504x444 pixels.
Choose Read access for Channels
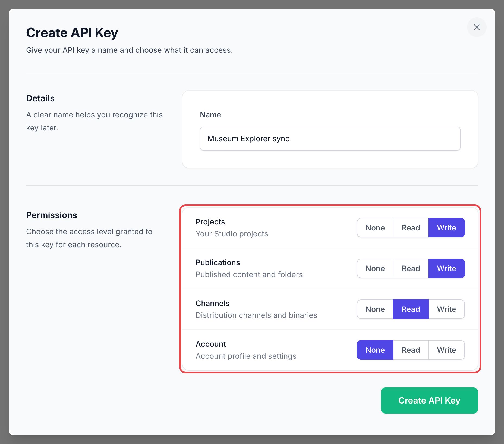[x=411, y=309]
